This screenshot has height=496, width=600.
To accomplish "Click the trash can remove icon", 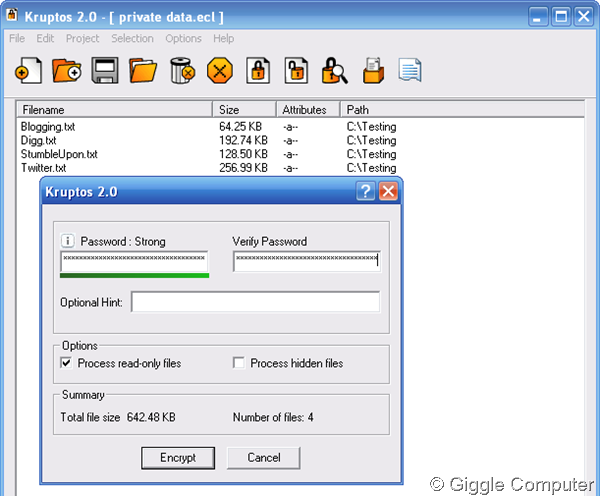I will pyautogui.click(x=182, y=70).
